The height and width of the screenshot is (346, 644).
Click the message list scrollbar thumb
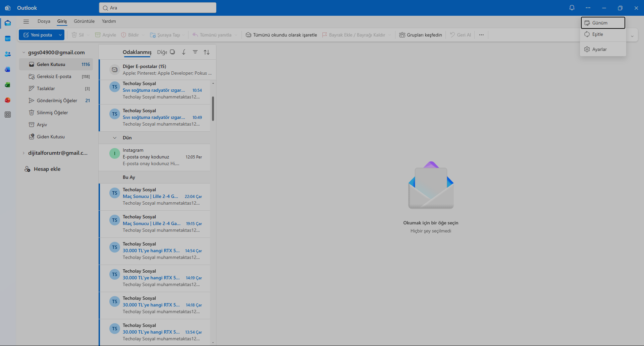coord(213,109)
